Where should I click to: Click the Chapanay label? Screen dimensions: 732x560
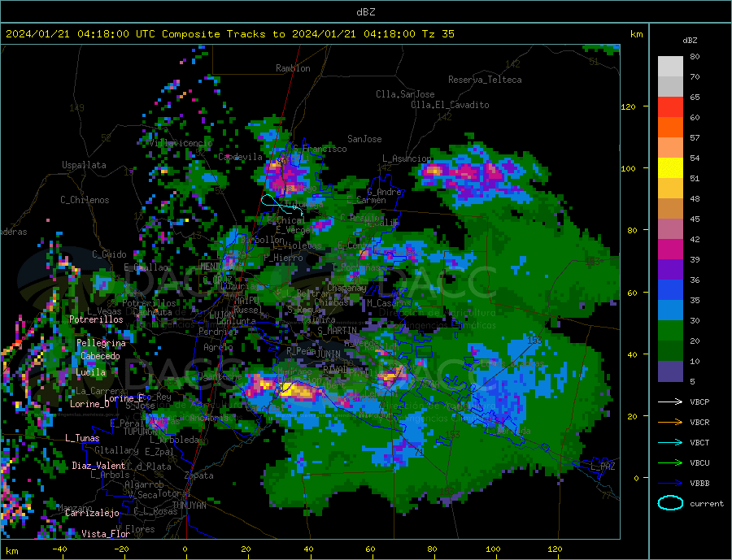(x=346, y=289)
